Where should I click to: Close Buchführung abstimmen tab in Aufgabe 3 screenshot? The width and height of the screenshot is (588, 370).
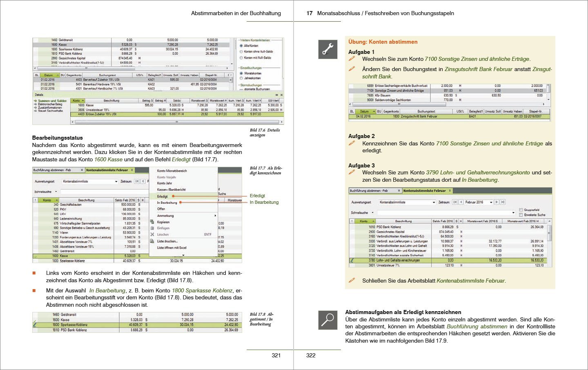pyautogui.click(x=399, y=191)
